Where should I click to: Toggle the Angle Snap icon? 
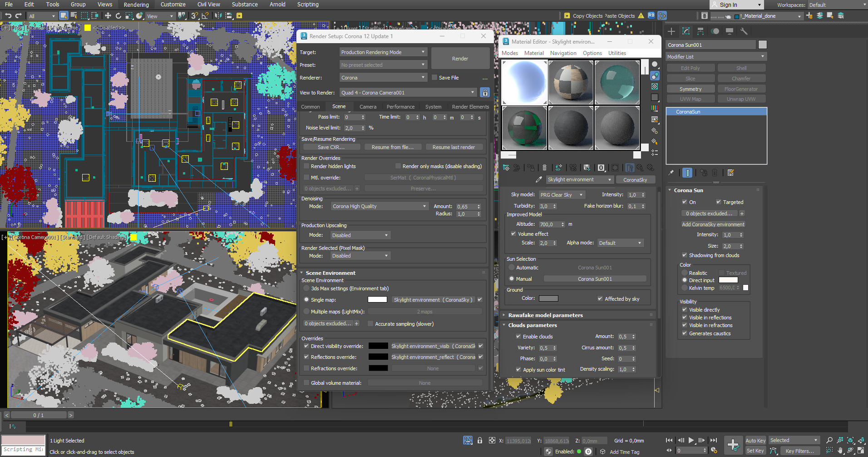point(205,16)
